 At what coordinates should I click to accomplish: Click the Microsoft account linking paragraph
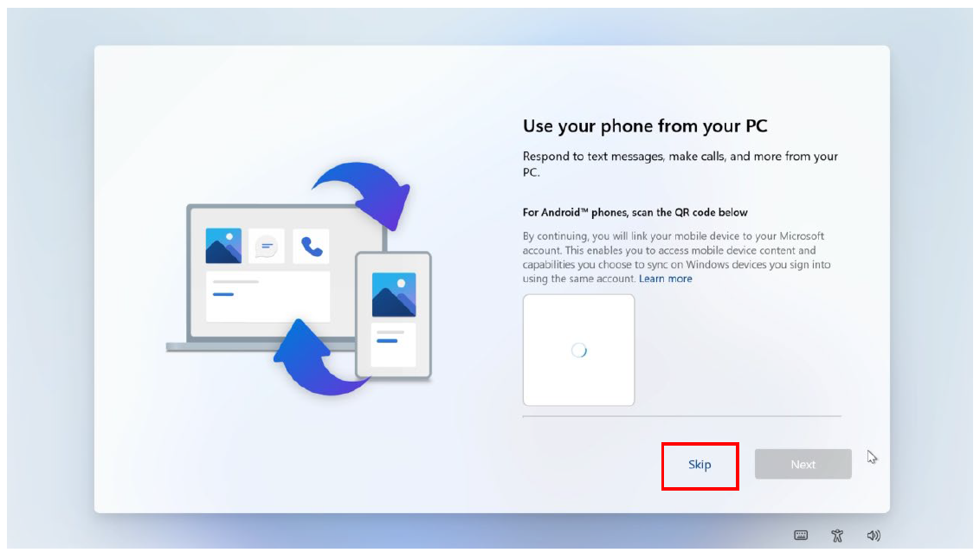pos(677,257)
